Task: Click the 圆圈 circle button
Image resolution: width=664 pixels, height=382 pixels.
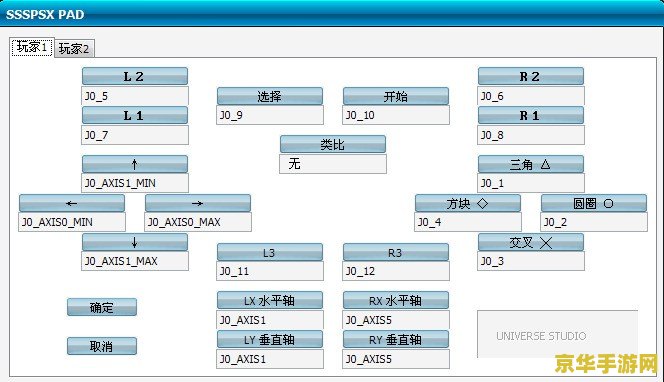Action: coord(594,203)
